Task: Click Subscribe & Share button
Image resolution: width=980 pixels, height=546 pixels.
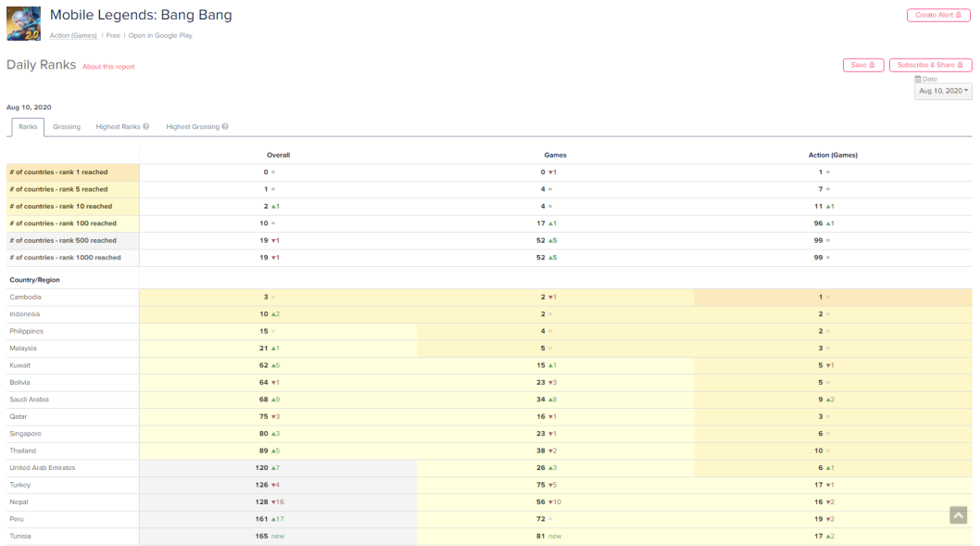Action: (931, 65)
